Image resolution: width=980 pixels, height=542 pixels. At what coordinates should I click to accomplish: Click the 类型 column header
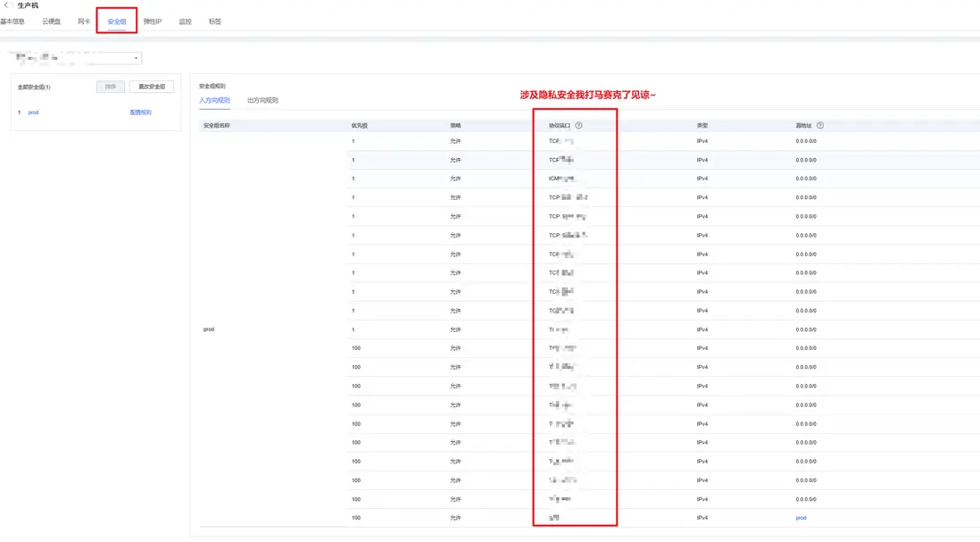click(x=702, y=126)
